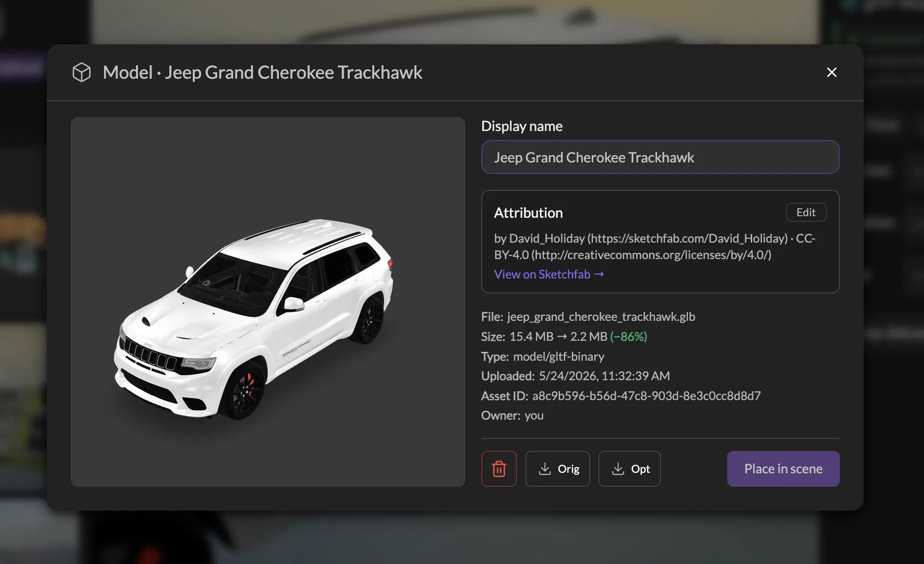The image size is (924, 564).
Task: Download the optimized model with Opt button
Action: 629,469
